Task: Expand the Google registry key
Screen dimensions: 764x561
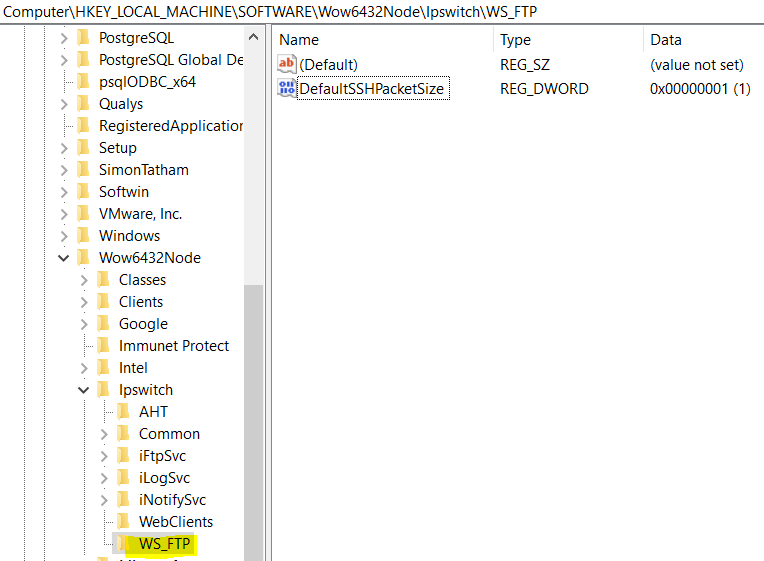Action: pyautogui.click(x=84, y=324)
